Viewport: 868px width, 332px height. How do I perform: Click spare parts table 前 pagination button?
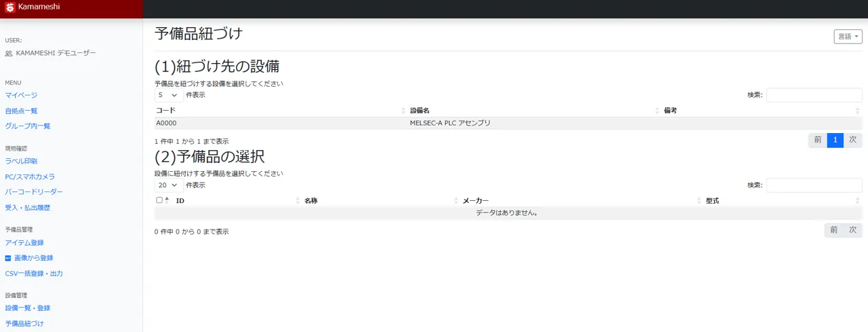[x=834, y=230]
